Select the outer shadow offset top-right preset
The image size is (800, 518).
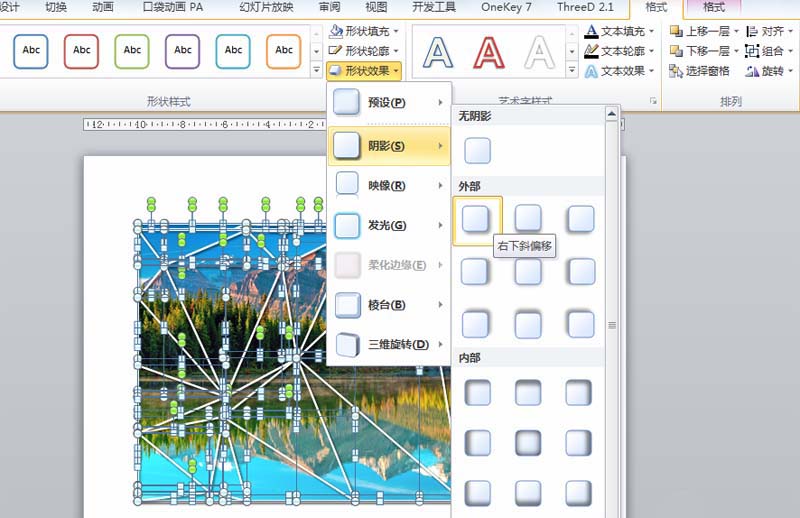coord(476,325)
